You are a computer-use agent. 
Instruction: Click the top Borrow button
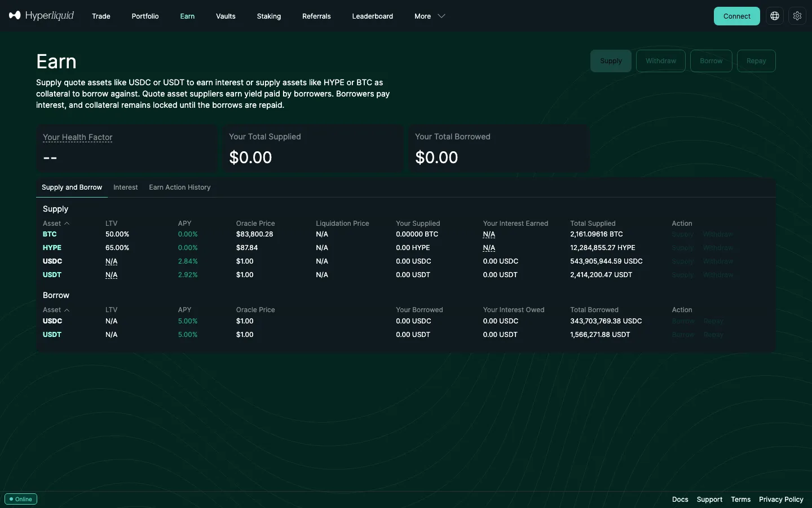(x=711, y=61)
